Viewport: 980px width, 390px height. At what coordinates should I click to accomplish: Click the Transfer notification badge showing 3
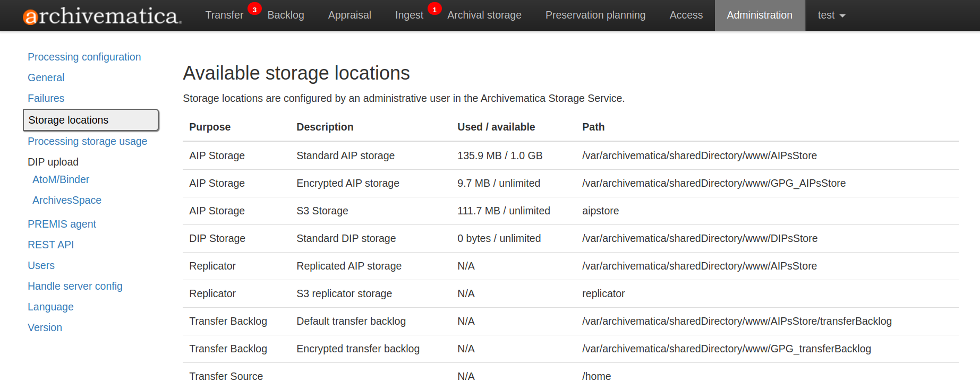(254, 10)
